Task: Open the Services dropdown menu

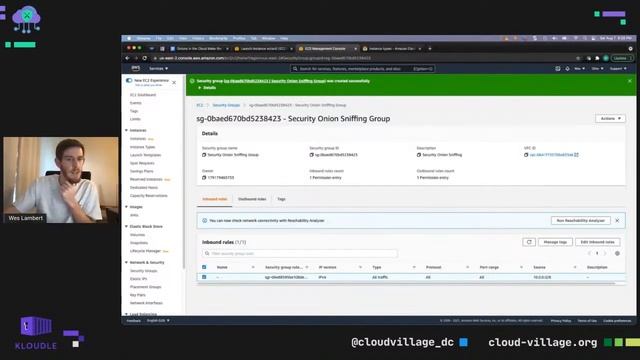Action: (158, 69)
